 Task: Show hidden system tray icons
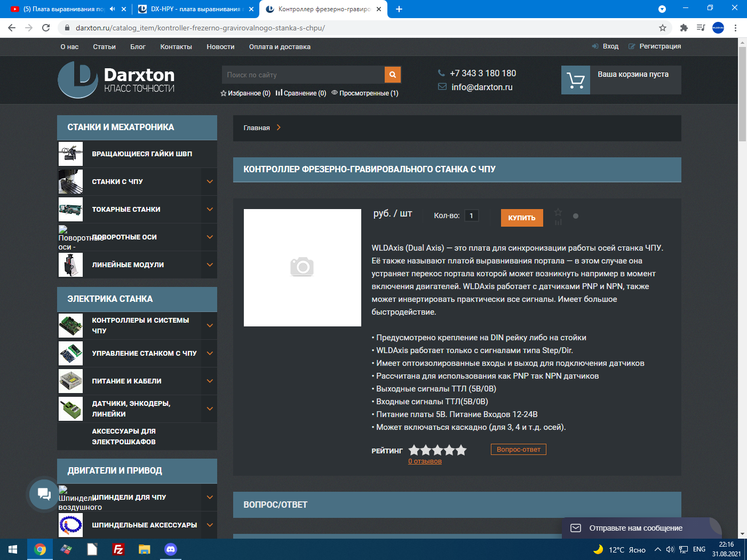(x=658, y=549)
